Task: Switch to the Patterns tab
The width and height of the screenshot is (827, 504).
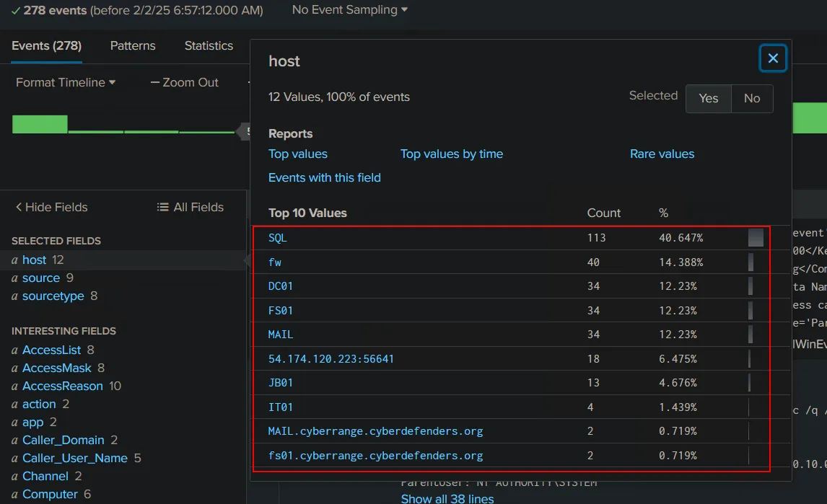Action: pyautogui.click(x=133, y=45)
